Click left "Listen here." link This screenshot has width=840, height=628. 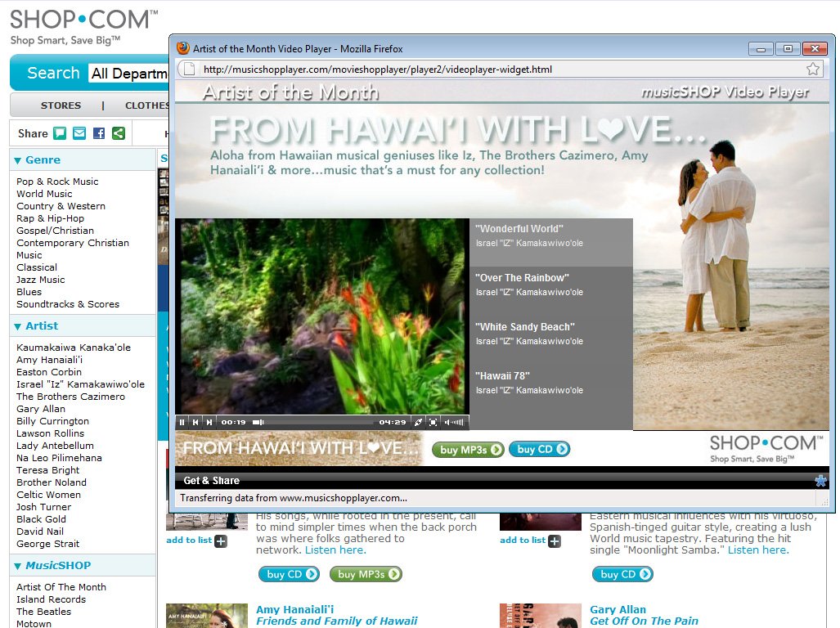click(x=335, y=549)
